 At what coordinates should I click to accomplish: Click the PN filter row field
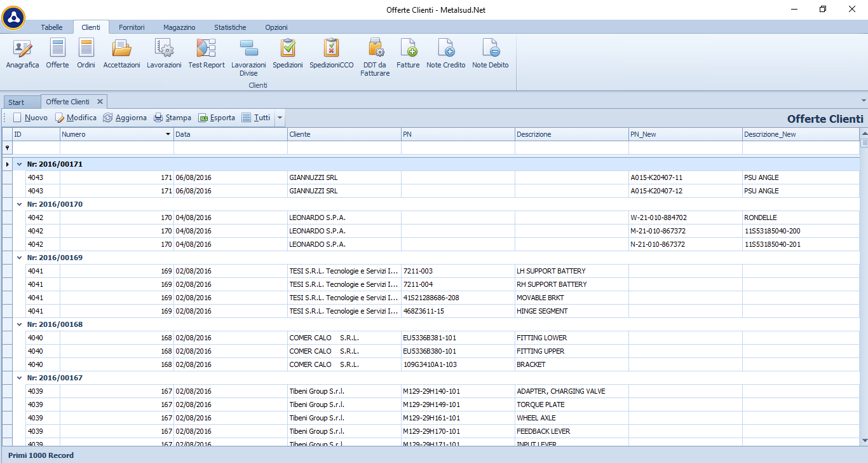click(x=458, y=147)
